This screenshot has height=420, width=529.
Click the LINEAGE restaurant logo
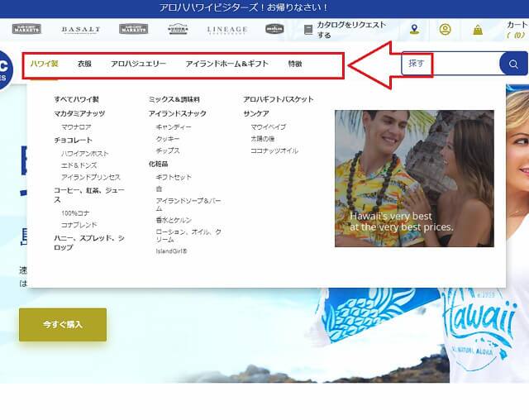(226, 30)
